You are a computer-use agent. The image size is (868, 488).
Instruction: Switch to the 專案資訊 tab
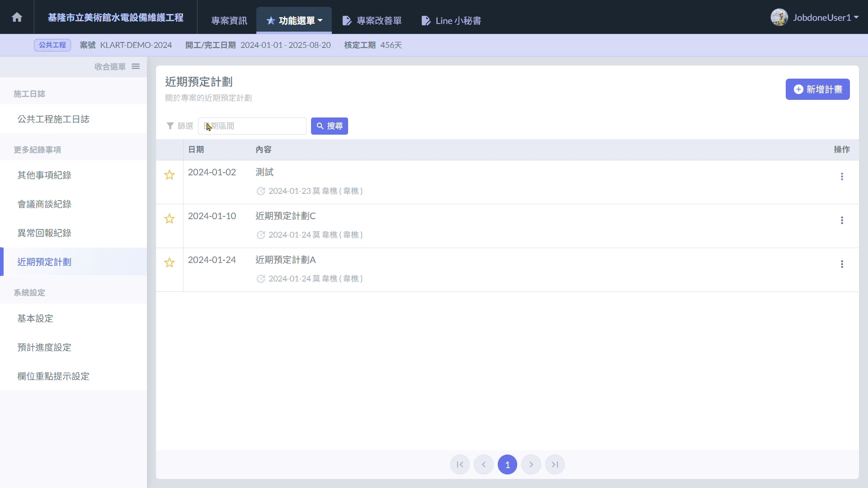click(229, 21)
